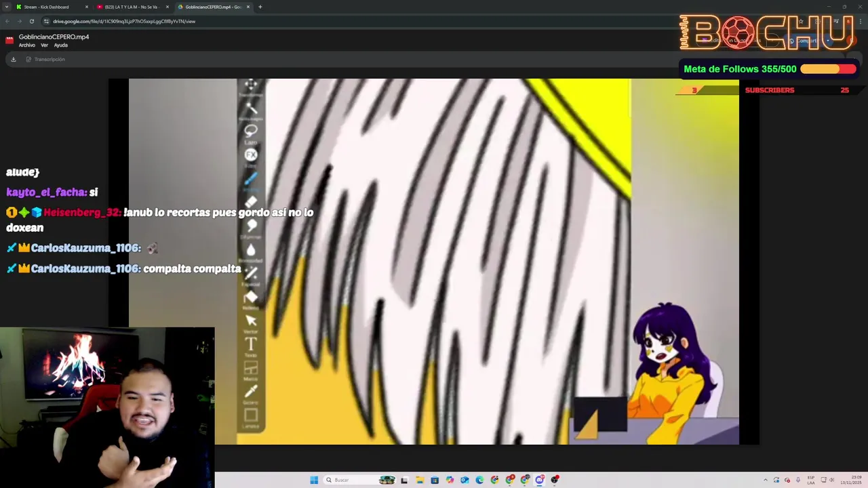Click the tray microphone icon
The height and width of the screenshot is (488, 868).
click(798, 480)
